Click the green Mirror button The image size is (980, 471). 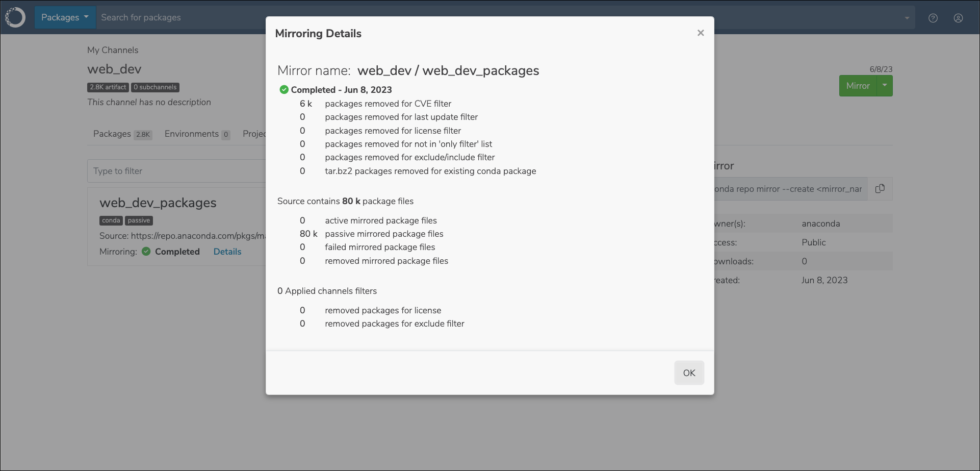[x=858, y=86]
